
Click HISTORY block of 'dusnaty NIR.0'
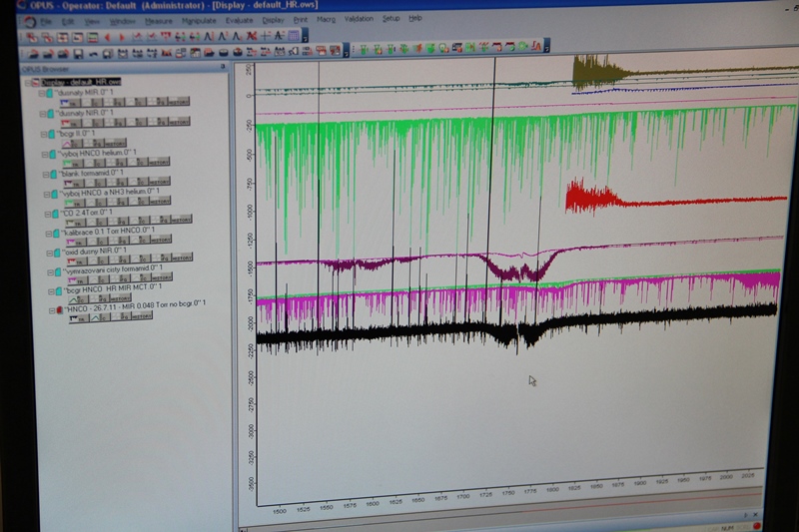[x=179, y=121]
